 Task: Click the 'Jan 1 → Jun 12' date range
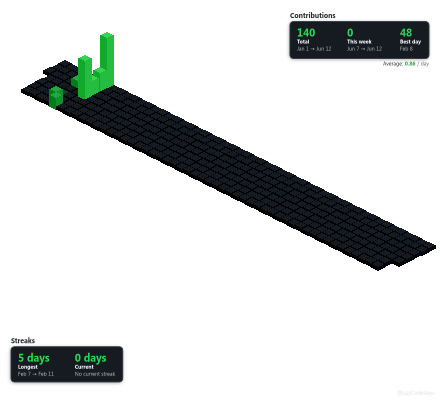[314, 49]
